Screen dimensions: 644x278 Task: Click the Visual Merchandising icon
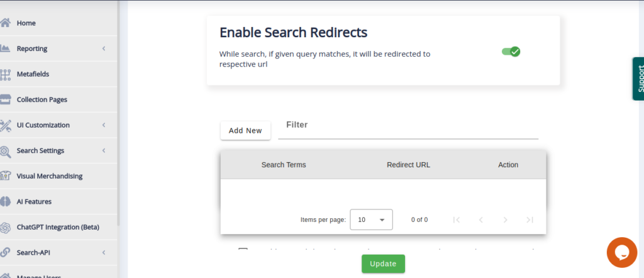pyautogui.click(x=6, y=176)
